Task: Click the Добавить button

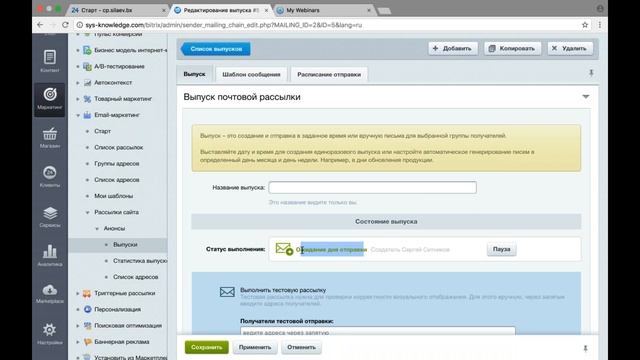Action: [x=453, y=48]
